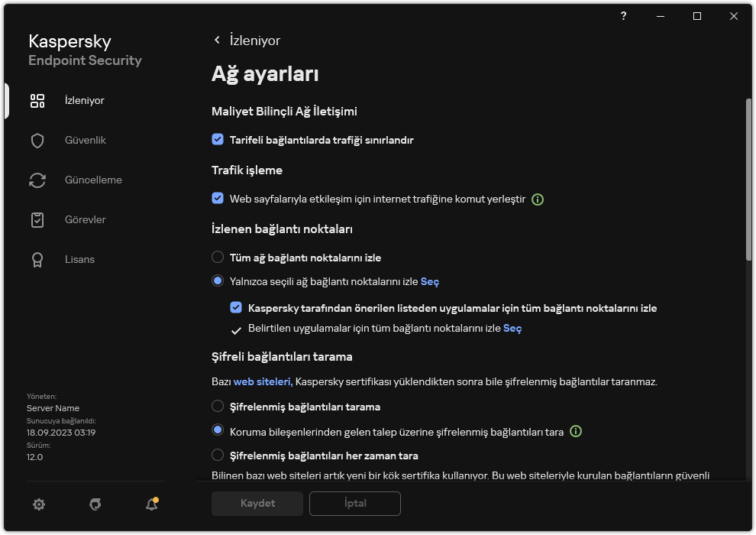Click the vertical scrollbar thumb on the right

tap(748, 180)
